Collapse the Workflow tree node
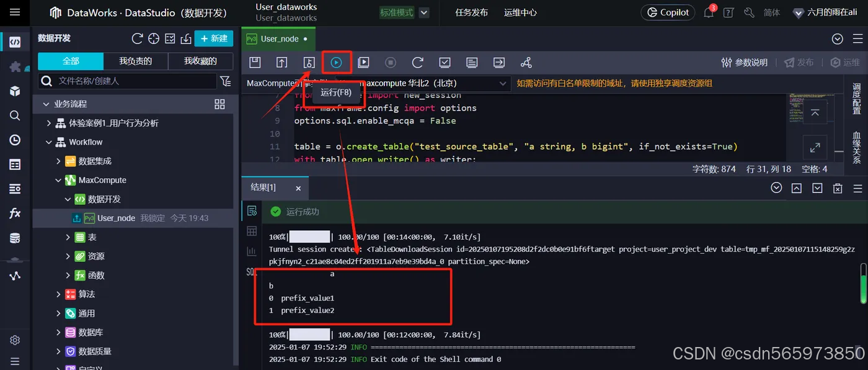Viewport: 868px width, 370px height. (x=49, y=142)
